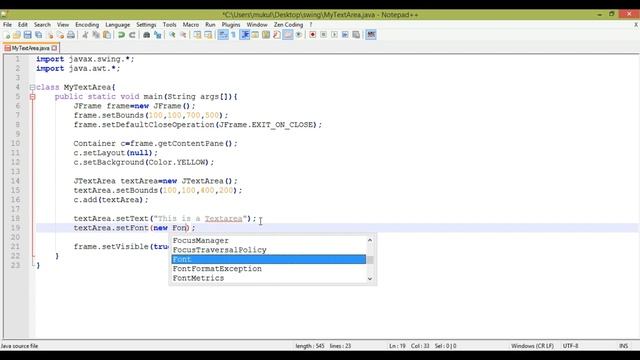Open the Plugins menu
Viewport: 640px width, 360px height.
pos(231,24)
